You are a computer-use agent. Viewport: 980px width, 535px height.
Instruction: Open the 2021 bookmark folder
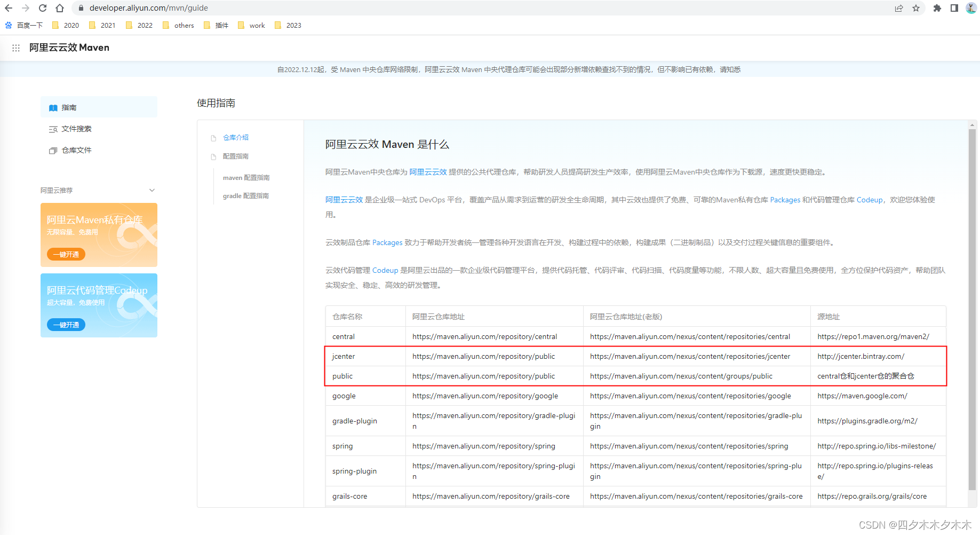(102, 25)
